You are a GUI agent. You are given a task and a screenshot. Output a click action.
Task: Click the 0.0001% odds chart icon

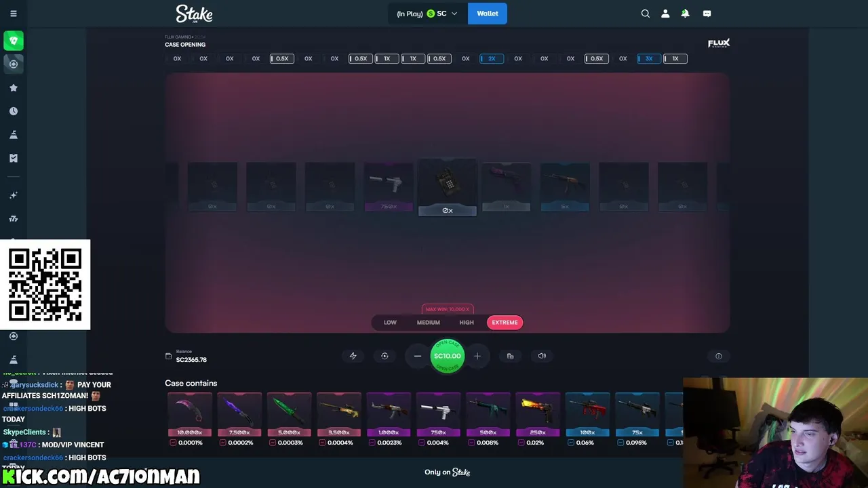pos(173,443)
